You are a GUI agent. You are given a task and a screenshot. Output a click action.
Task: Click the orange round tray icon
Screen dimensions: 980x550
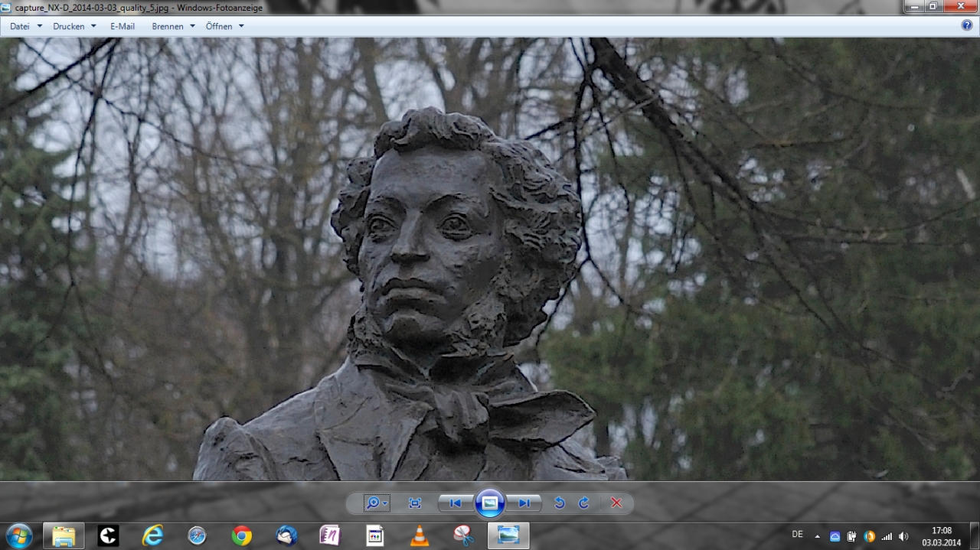(x=870, y=536)
